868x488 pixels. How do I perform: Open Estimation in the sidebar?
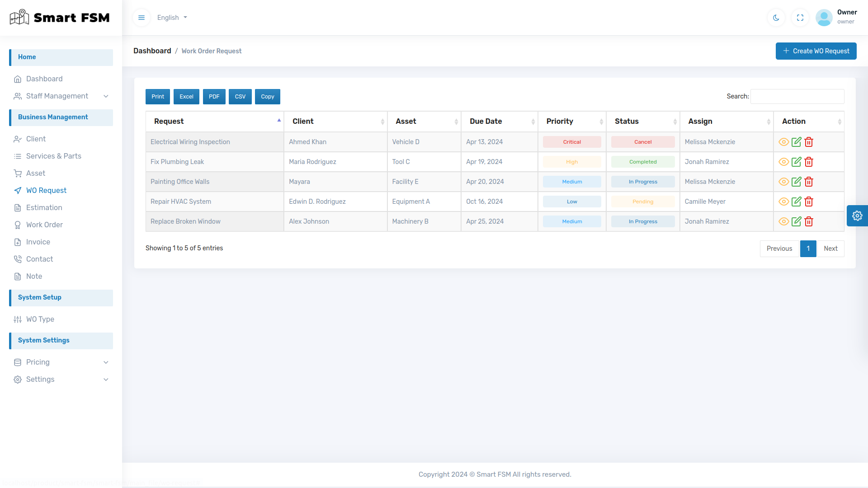pos(44,207)
